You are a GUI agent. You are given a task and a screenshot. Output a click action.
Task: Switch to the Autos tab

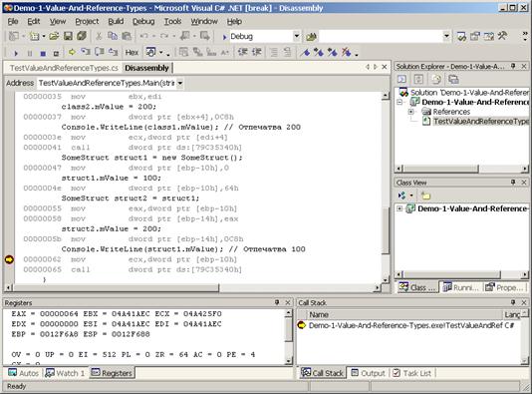tap(23, 373)
